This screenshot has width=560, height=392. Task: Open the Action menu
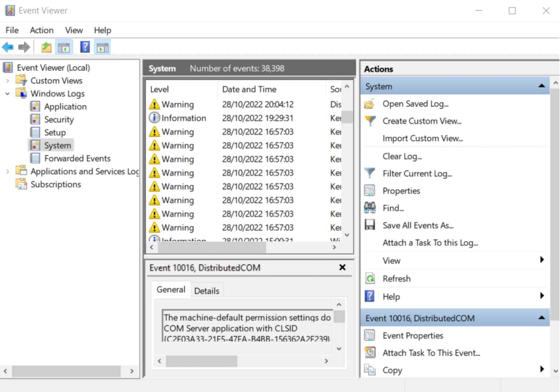click(x=42, y=30)
